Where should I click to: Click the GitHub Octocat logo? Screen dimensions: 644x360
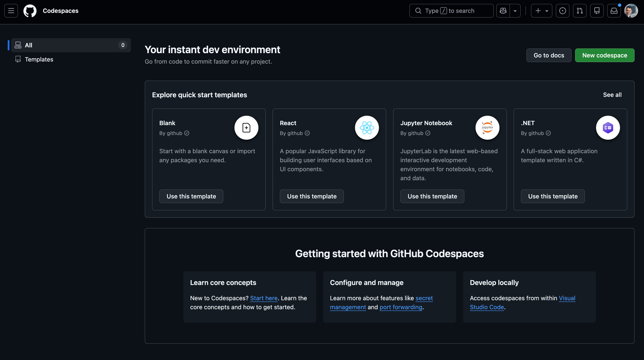coord(30,11)
